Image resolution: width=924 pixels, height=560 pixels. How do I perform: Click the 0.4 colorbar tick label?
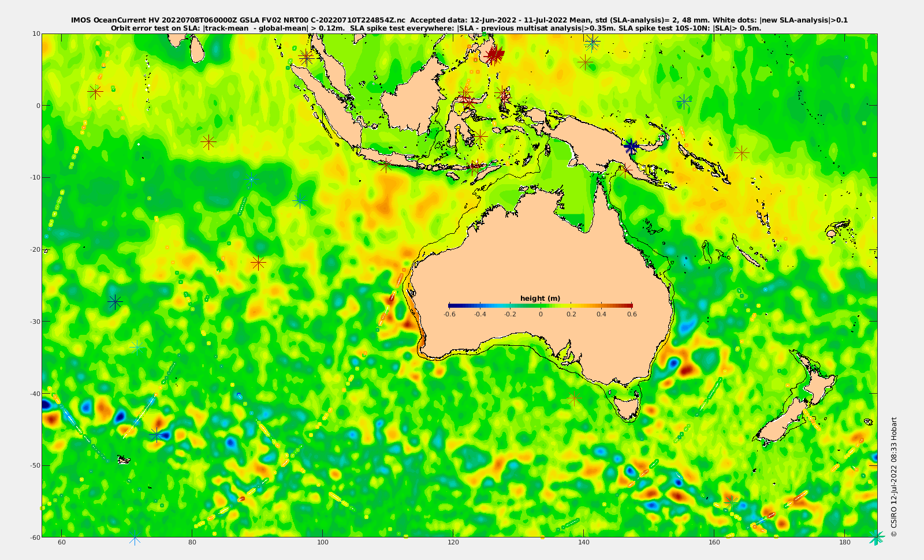(602, 315)
